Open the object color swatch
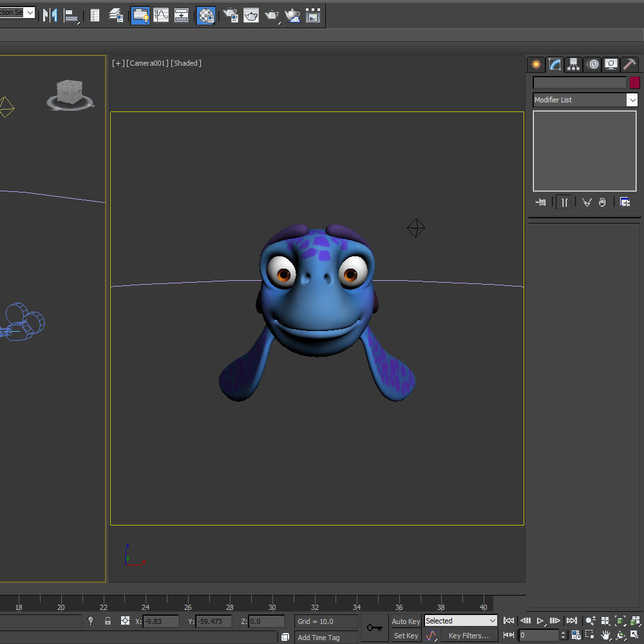This screenshot has height=644, width=644. click(x=634, y=82)
